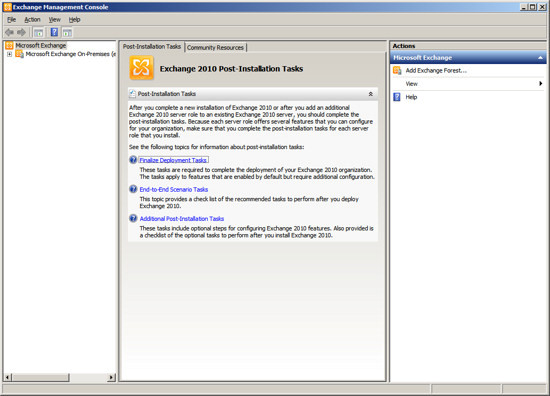Click the Post-Installation Tasks section header icon
This screenshot has width=550, height=396.
[x=133, y=94]
